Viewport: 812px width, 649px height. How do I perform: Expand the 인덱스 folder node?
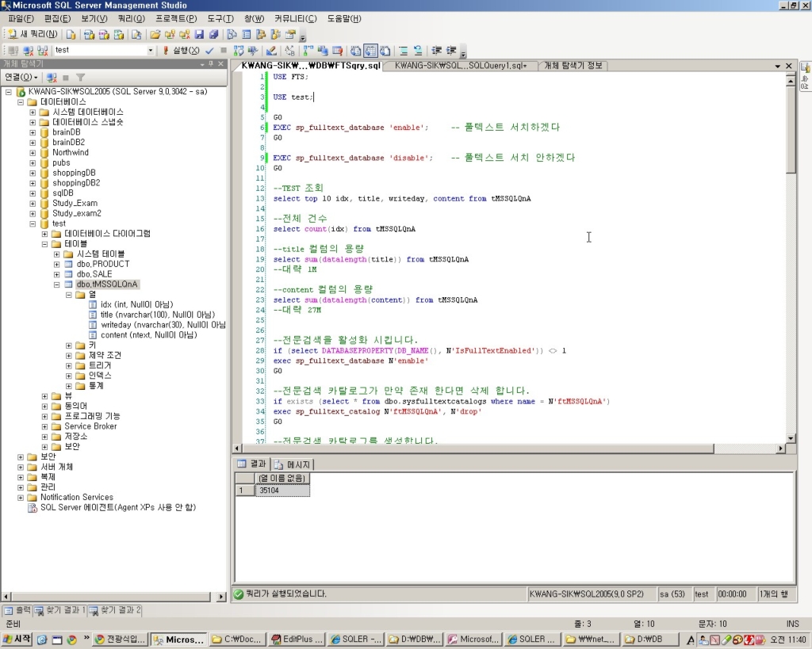pos(69,376)
